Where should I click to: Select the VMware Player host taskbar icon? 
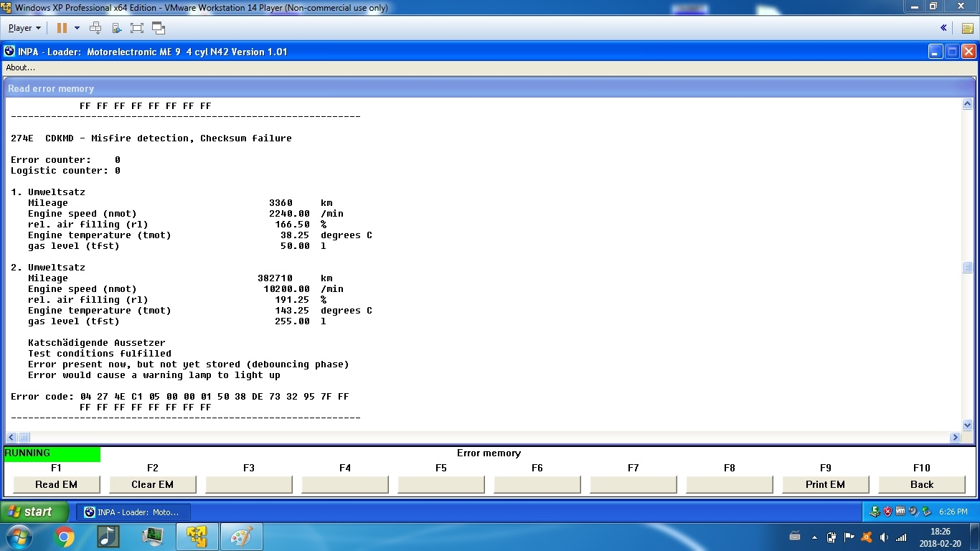(x=197, y=537)
